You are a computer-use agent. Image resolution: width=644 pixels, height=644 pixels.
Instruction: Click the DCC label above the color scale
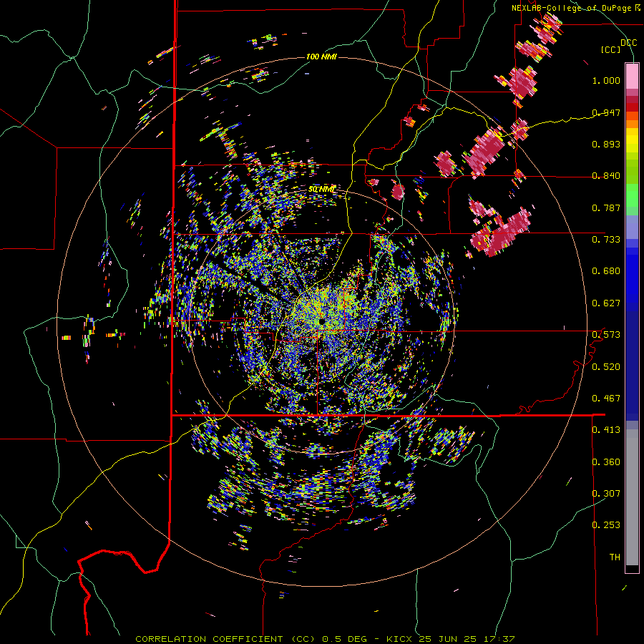pyautogui.click(x=628, y=43)
